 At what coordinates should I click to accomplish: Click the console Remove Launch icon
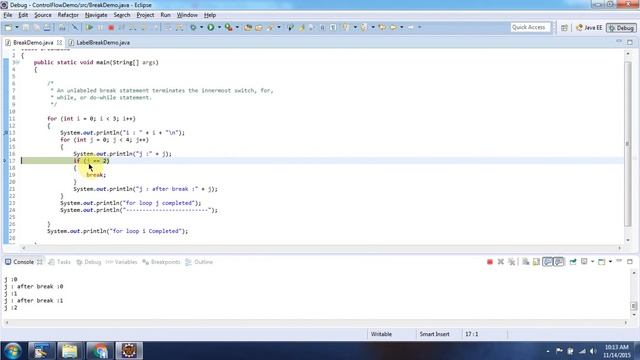point(500,262)
